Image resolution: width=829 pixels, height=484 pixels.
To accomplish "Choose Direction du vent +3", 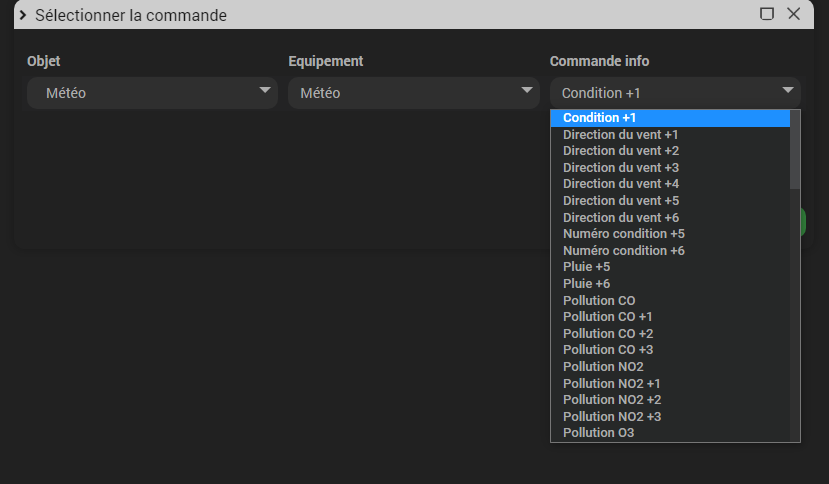I will point(670,168).
